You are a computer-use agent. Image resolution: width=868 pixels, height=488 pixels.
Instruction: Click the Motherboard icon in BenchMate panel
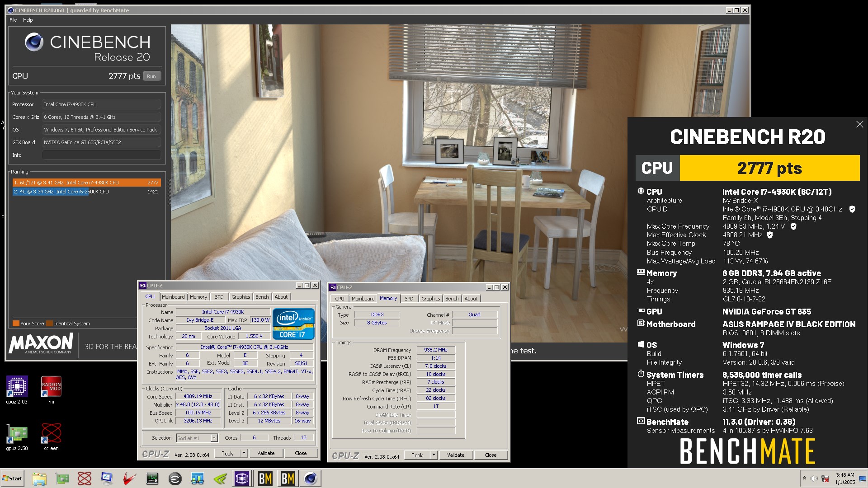pyautogui.click(x=641, y=324)
